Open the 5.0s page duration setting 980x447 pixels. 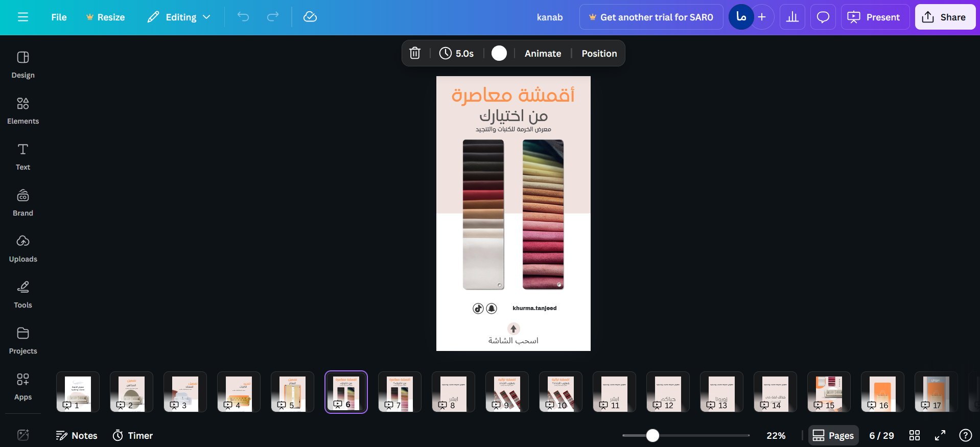pos(457,53)
